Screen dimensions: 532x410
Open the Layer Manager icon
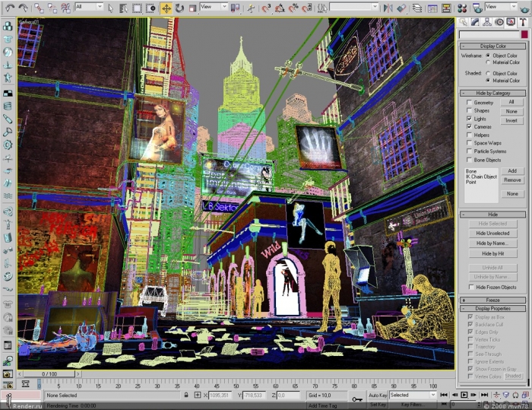[x=417, y=8]
